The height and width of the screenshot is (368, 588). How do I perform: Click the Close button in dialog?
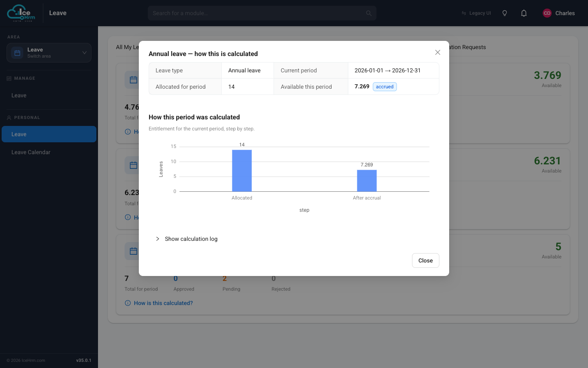click(425, 260)
